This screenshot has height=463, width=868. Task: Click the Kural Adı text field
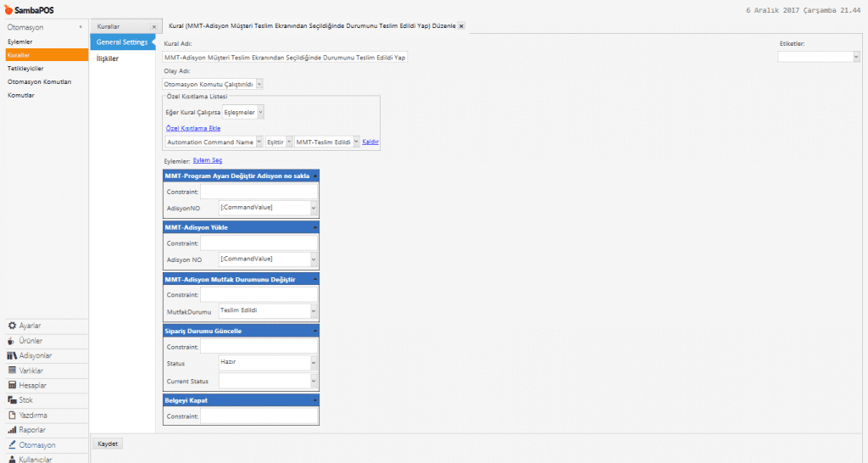tap(285, 57)
